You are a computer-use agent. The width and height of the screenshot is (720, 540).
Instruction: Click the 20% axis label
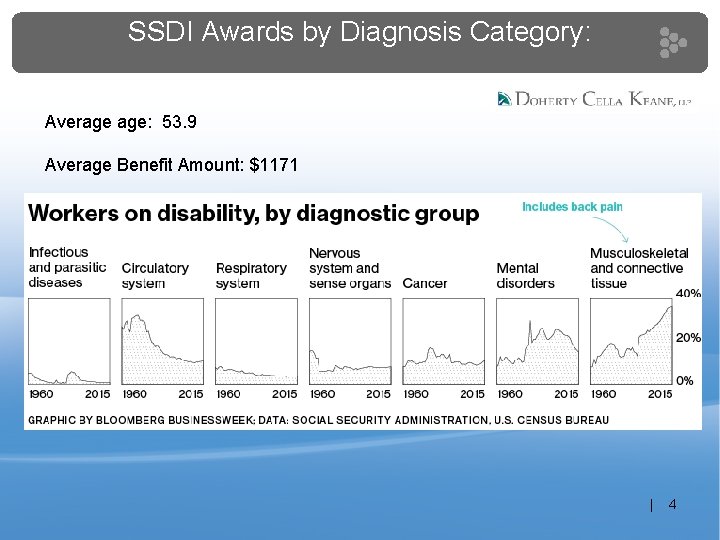click(x=688, y=338)
